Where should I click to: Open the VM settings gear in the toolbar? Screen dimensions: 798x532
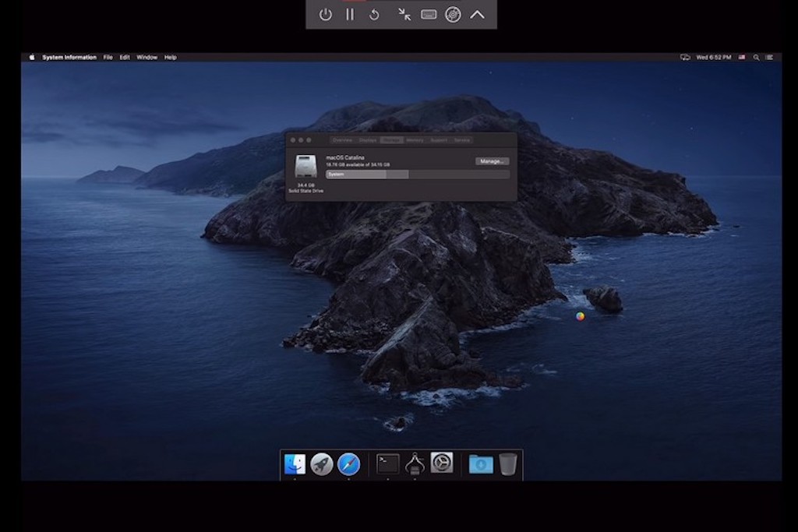point(453,14)
